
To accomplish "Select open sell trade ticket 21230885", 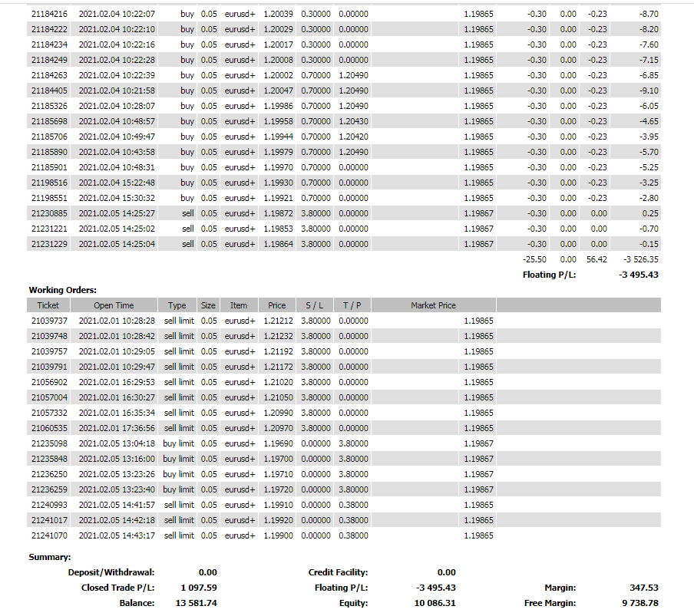I will pos(49,213).
